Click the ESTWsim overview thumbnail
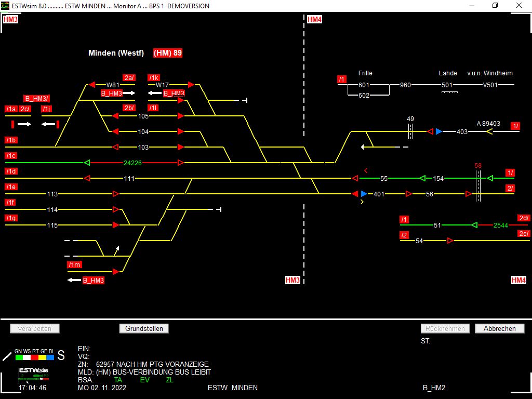Viewport: 532px width, 399px height. (33, 373)
